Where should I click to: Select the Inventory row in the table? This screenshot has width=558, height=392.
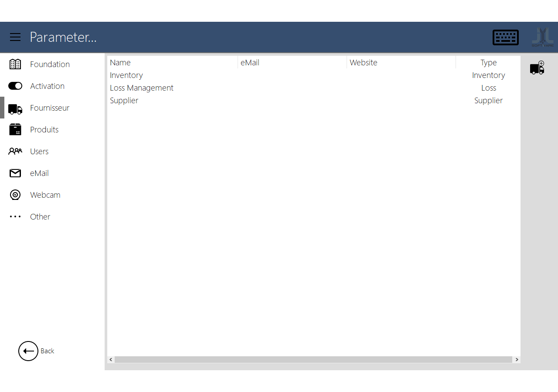click(126, 75)
